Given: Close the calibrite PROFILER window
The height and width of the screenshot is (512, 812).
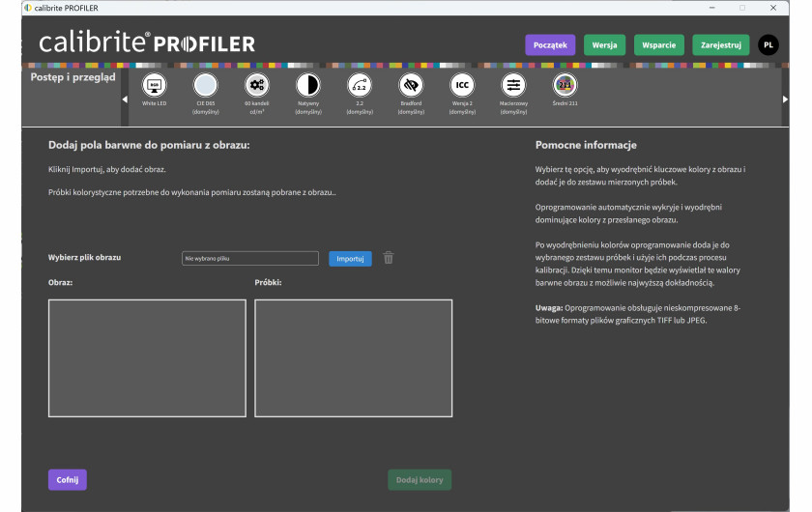Looking at the screenshot, I should coord(773,8).
